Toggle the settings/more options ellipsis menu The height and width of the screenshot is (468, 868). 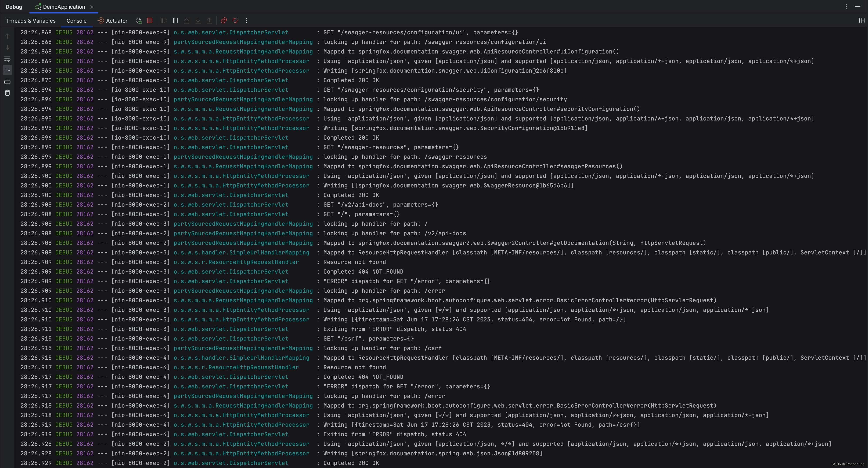[846, 6]
